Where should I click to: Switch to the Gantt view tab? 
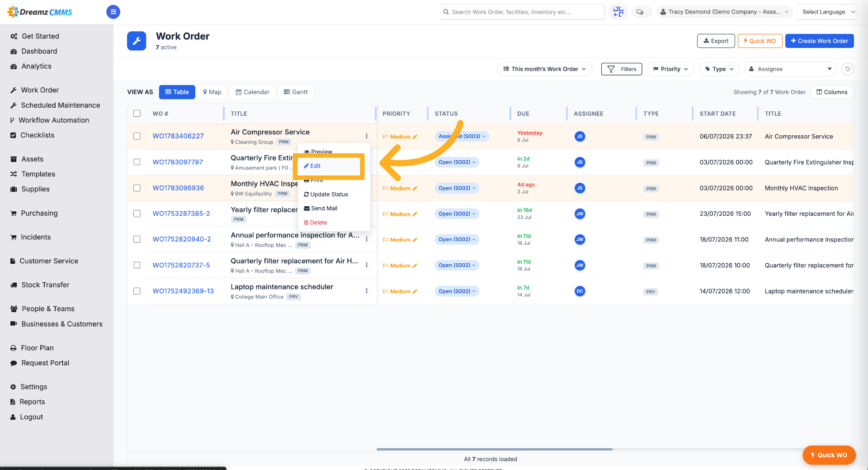(296, 92)
